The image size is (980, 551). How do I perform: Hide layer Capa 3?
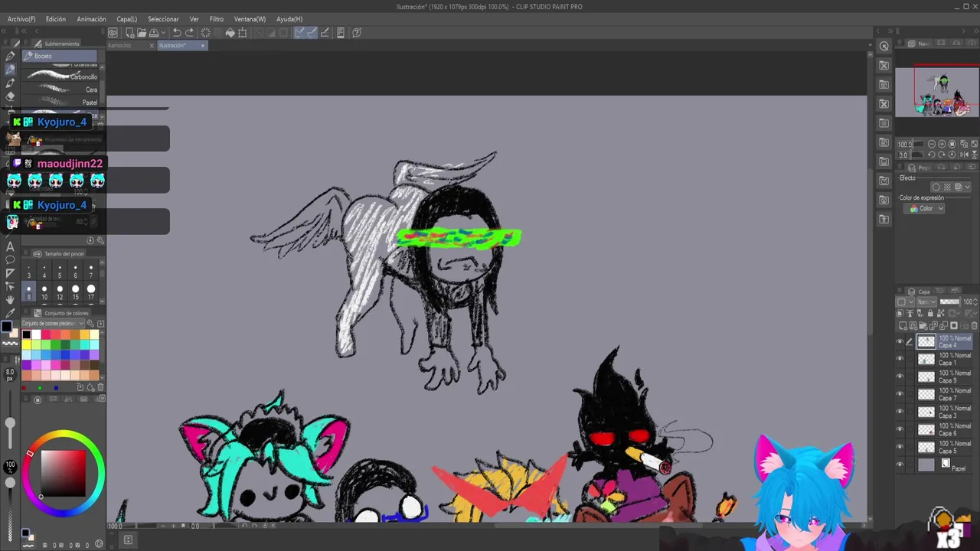point(900,412)
